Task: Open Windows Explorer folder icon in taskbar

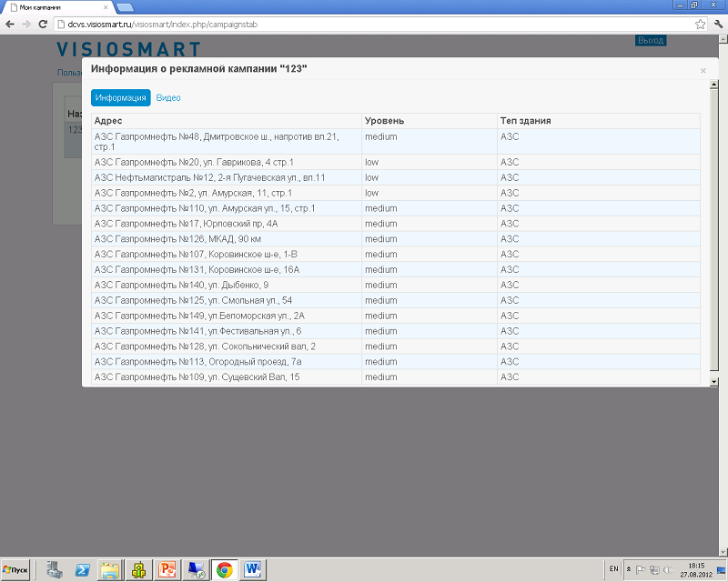Action: tap(110, 569)
